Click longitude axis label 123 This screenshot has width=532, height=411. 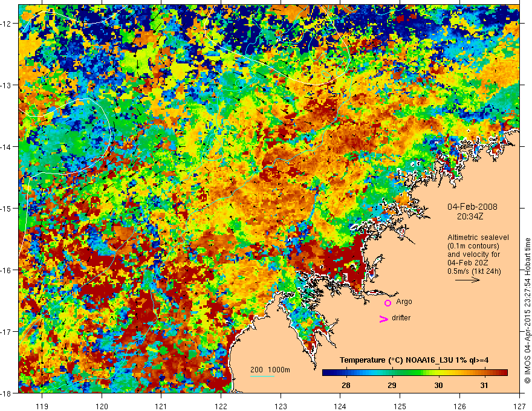(281, 406)
